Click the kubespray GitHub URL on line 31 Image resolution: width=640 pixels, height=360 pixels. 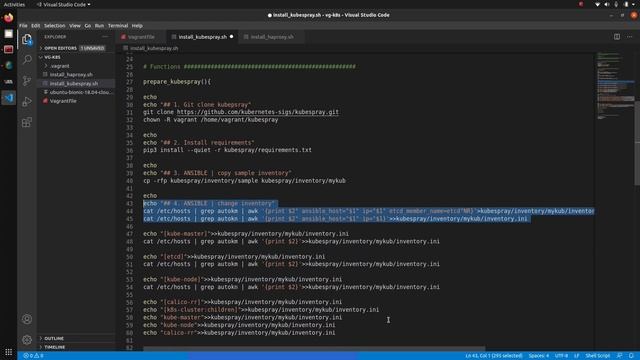[258, 112]
